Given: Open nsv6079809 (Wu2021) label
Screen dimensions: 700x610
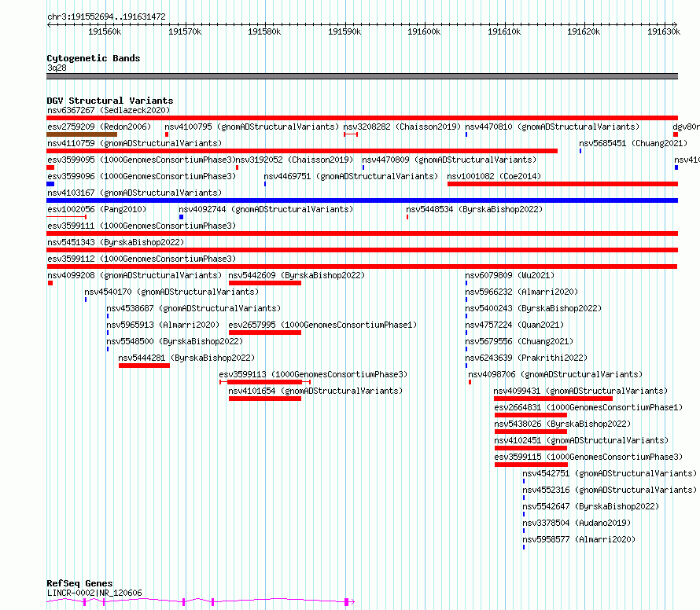Looking at the screenshot, I should pos(510,275).
